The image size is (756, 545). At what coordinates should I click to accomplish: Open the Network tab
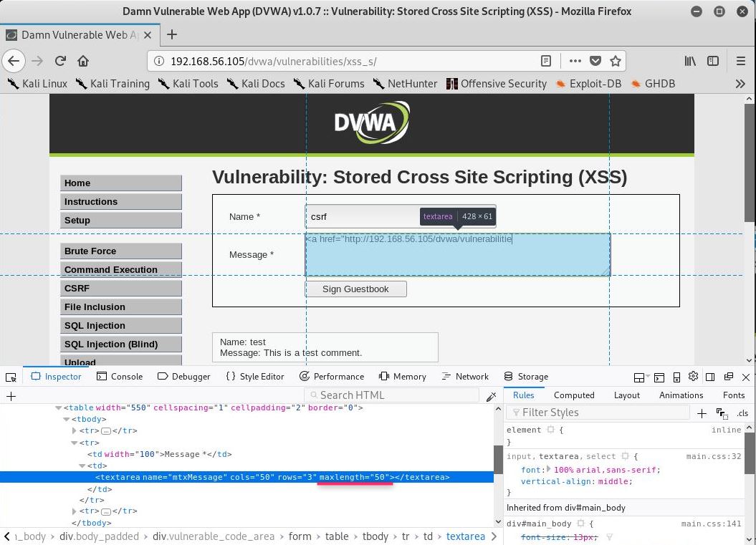pyautogui.click(x=465, y=377)
